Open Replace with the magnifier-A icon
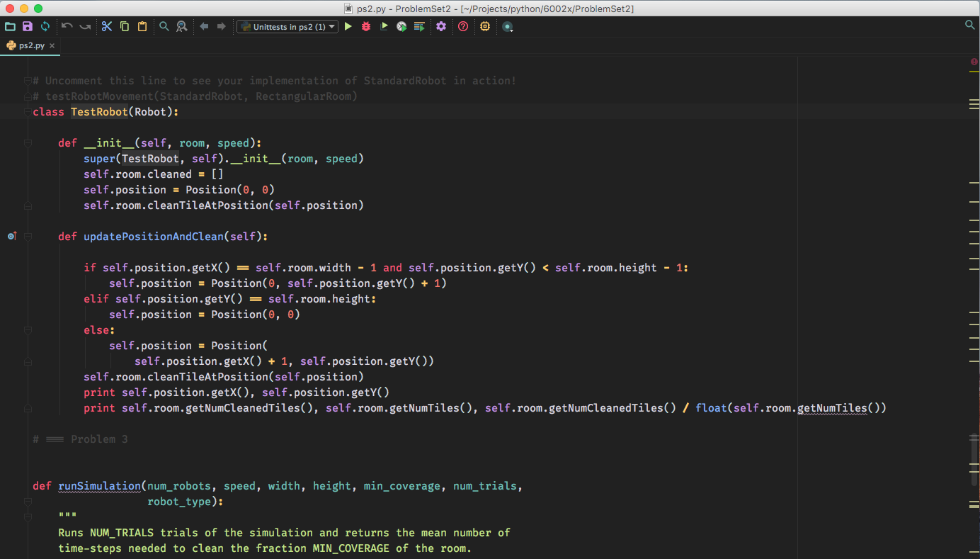Viewport: 980px width, 559px height. pyautogui.click(x=182, y=26)
